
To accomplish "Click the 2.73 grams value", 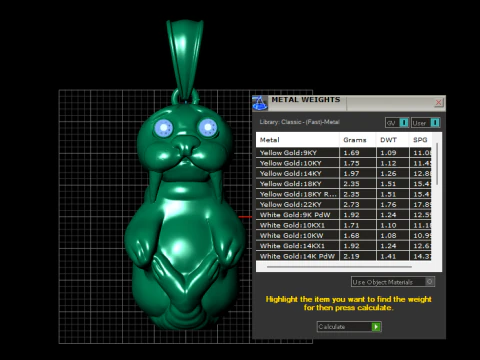I will pos(351,204).
